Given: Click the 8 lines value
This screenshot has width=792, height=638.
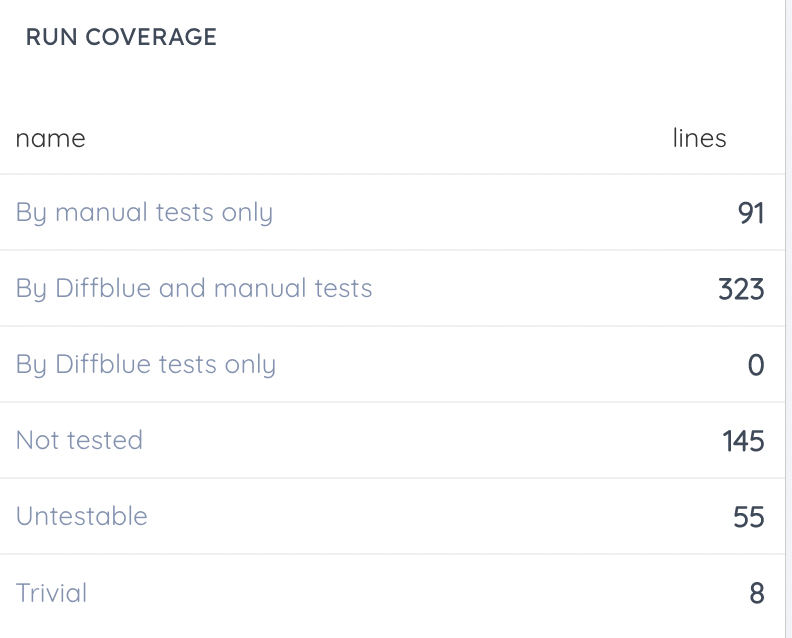Looking at the screenshot, I should pos(757,593).
